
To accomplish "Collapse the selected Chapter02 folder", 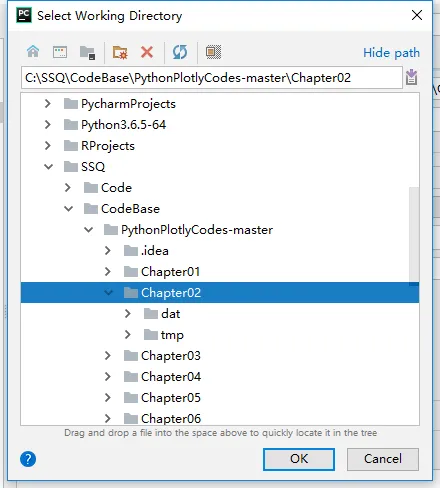I will pyautogui.click(x=109, y=293).
